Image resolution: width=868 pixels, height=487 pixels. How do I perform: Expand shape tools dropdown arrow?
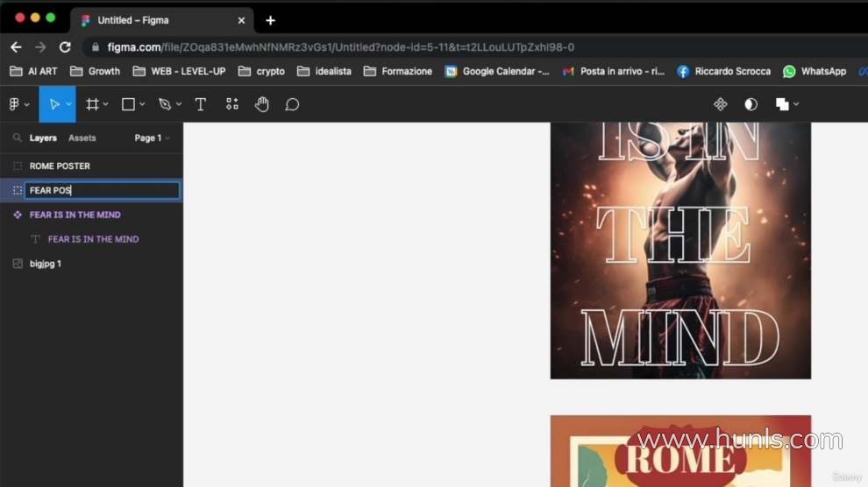[x=142, y=104]
